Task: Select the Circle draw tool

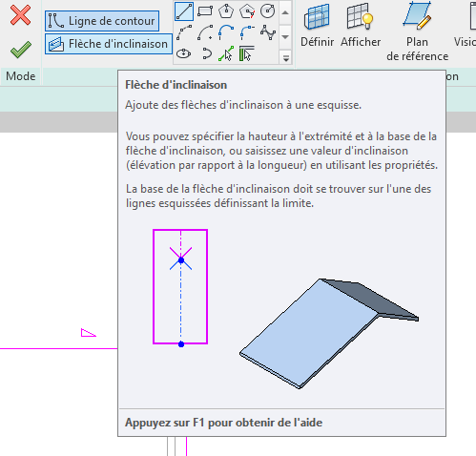Action: [268, 11]
